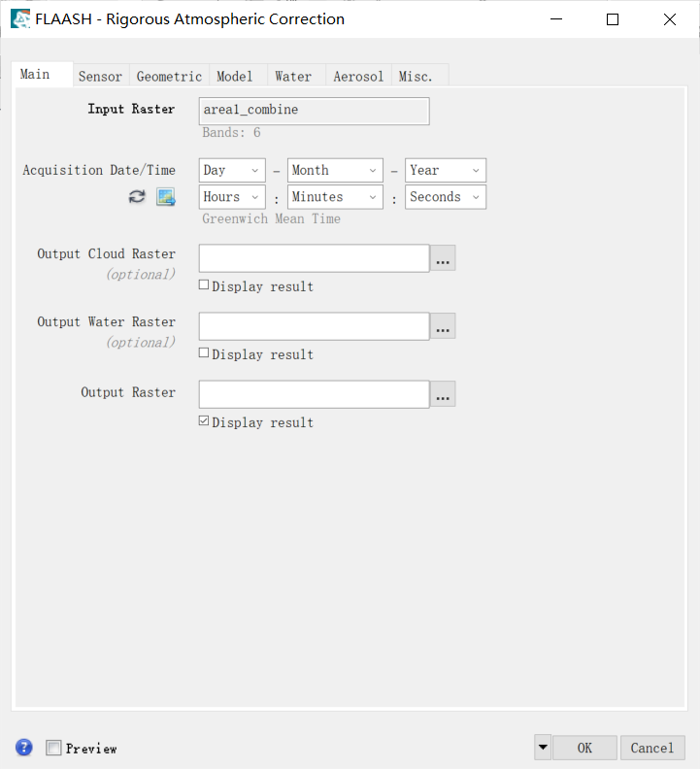
Task: Uncheck Display result for Output Raster
Action: [204, 420]
